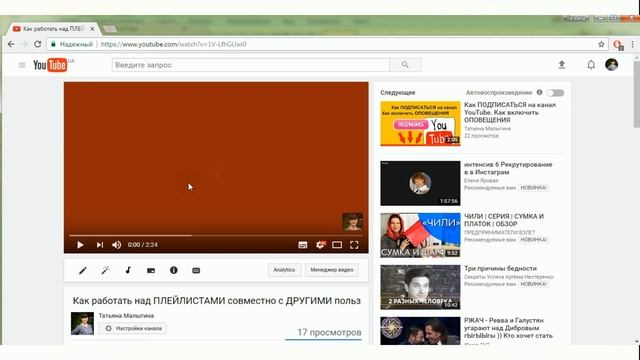Reload the page with refresh icon
The width and height of the screenshot is (640, 360).
click(x=38, y=44)
